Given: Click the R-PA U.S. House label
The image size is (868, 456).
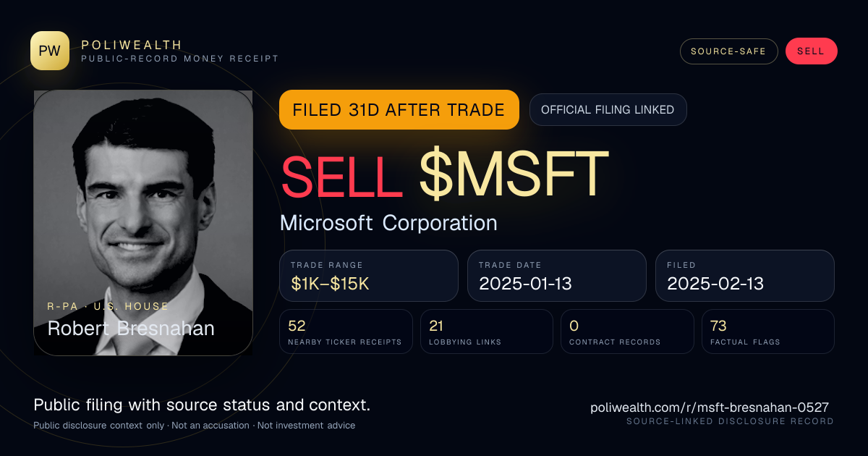Looking at the screenshot, I should [x=108, y=307].
